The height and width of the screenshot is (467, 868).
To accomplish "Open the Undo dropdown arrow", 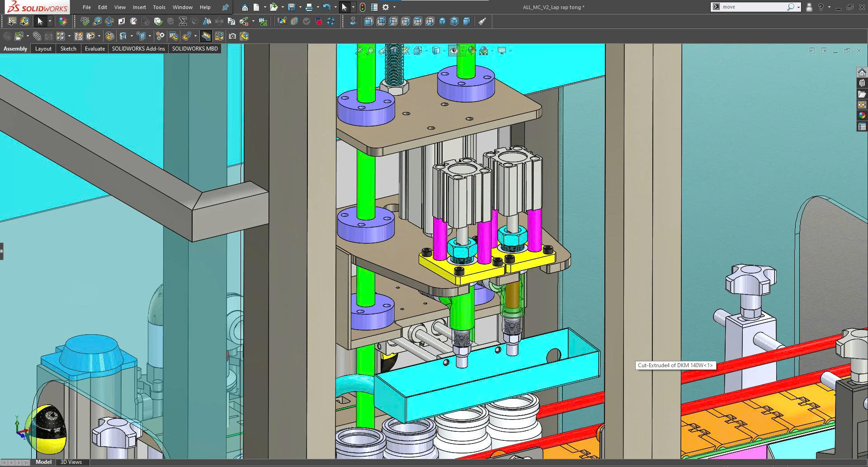I will 335,7.
